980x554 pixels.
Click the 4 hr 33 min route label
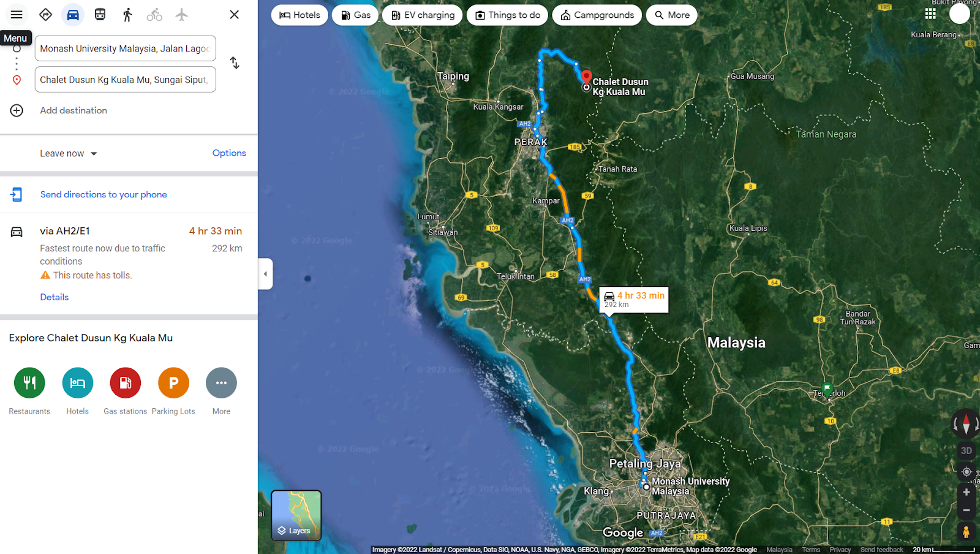634,300
